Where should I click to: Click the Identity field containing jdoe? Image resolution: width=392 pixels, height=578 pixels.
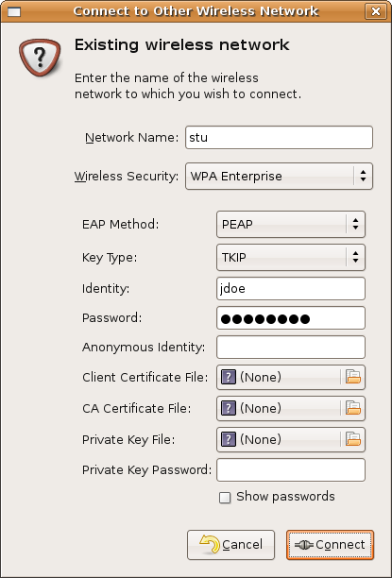point(291,288)
